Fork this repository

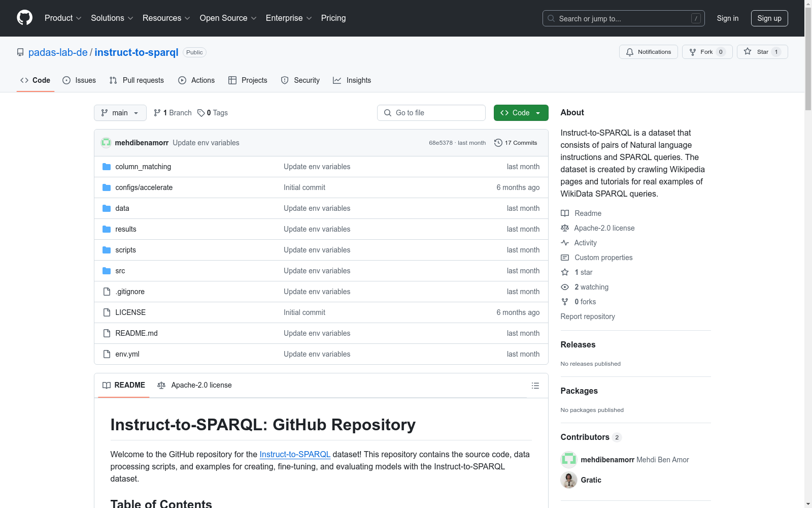click(x=707, y=52)
